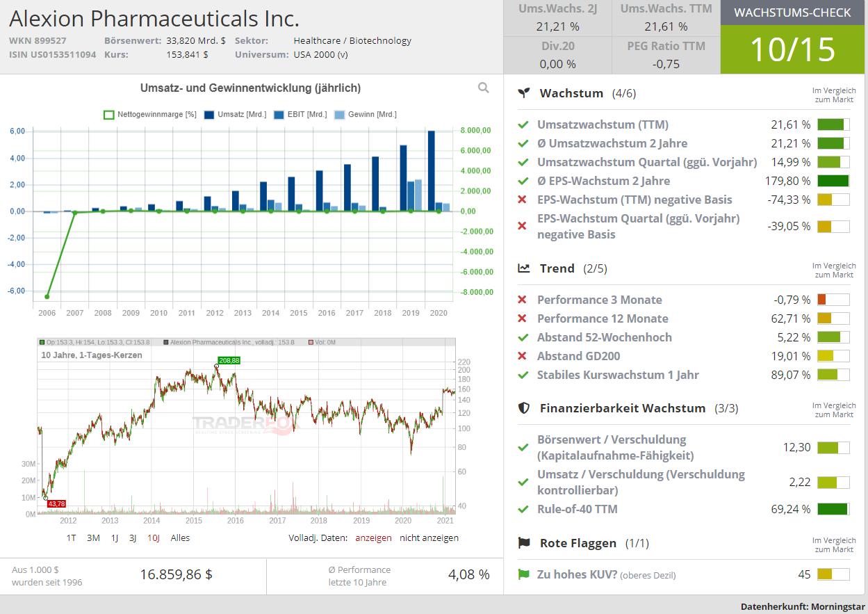Click the check mark beside Umsatzwachstum (TTM)

pos(523,124)
